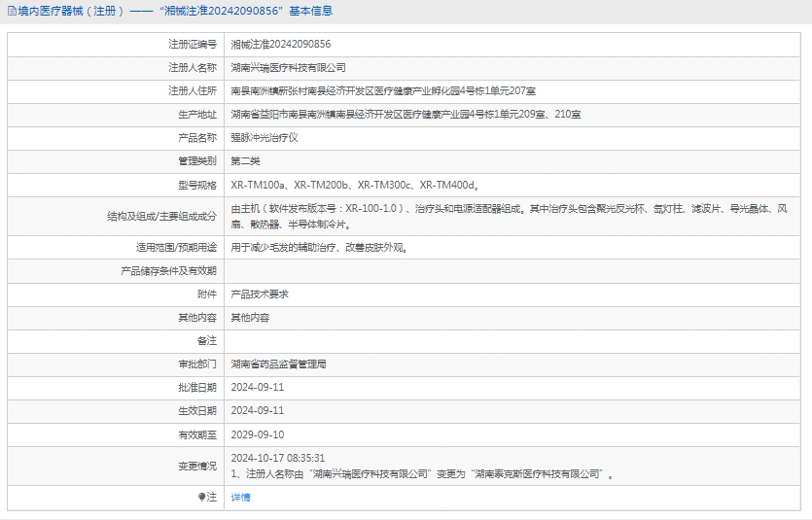Click the 生产地址 production address text

pos(406,115)
